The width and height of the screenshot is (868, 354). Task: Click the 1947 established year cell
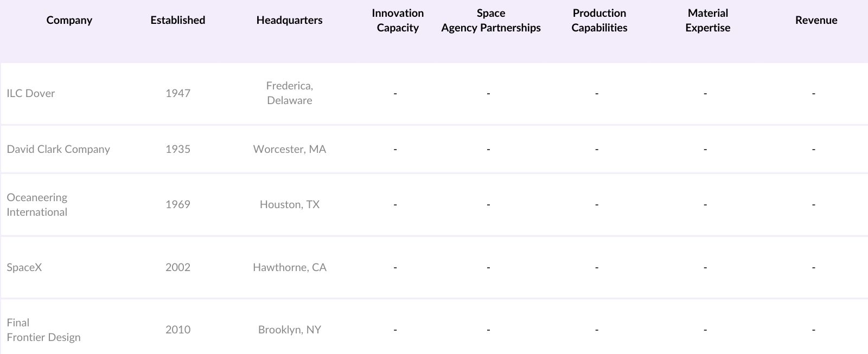coord(178,93)
